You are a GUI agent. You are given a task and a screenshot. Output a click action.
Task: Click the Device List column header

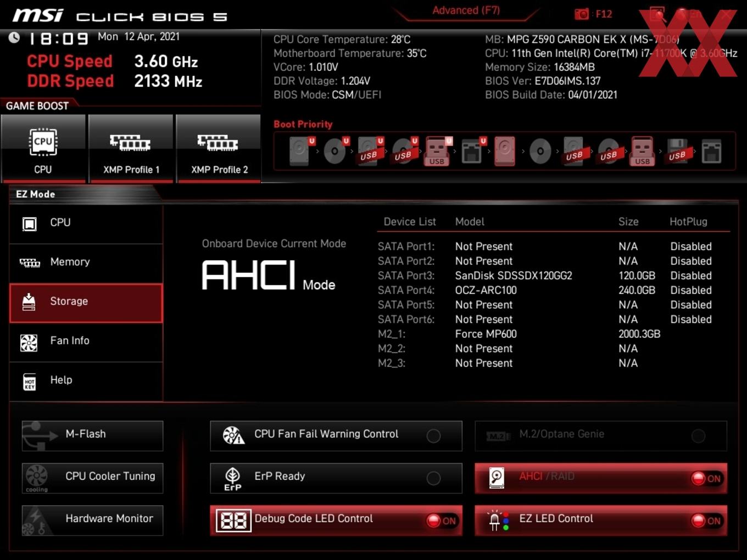(410, 222)
